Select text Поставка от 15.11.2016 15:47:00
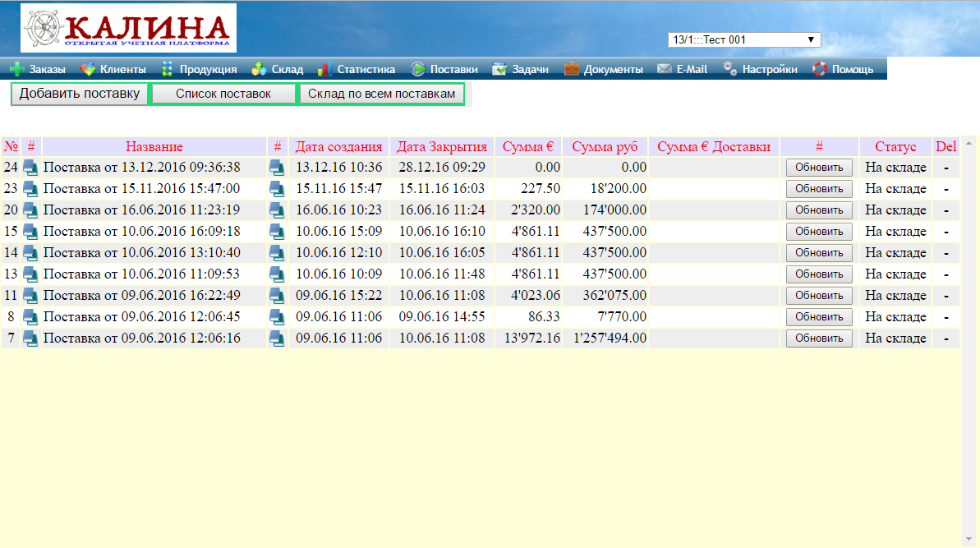 tap(142, 189)
